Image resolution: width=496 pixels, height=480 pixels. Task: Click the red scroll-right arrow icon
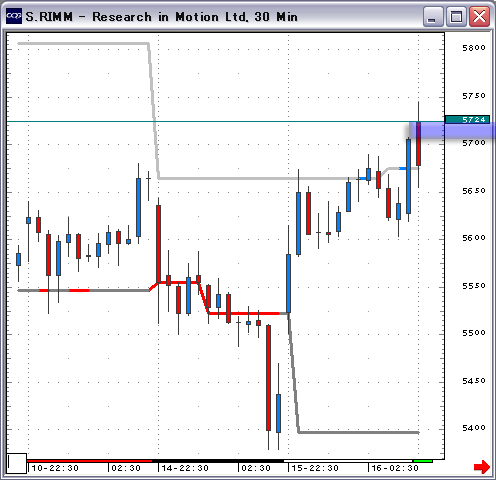(x=482, y=467)
